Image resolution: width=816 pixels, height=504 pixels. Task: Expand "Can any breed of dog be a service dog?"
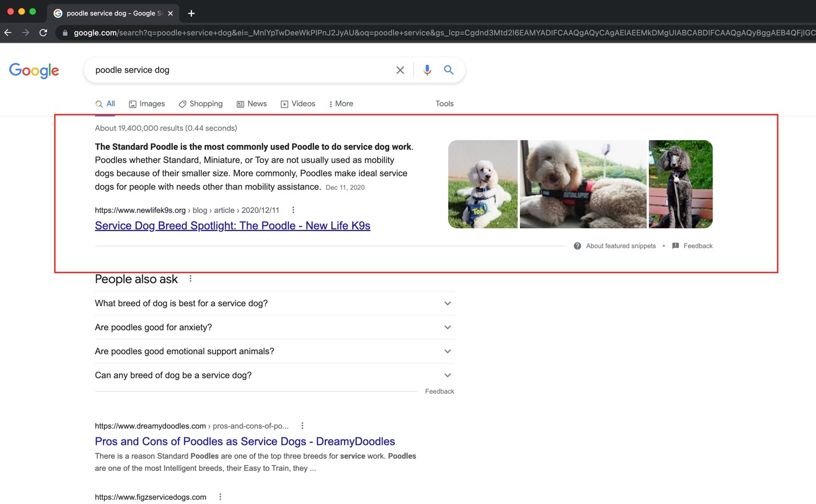447,376
